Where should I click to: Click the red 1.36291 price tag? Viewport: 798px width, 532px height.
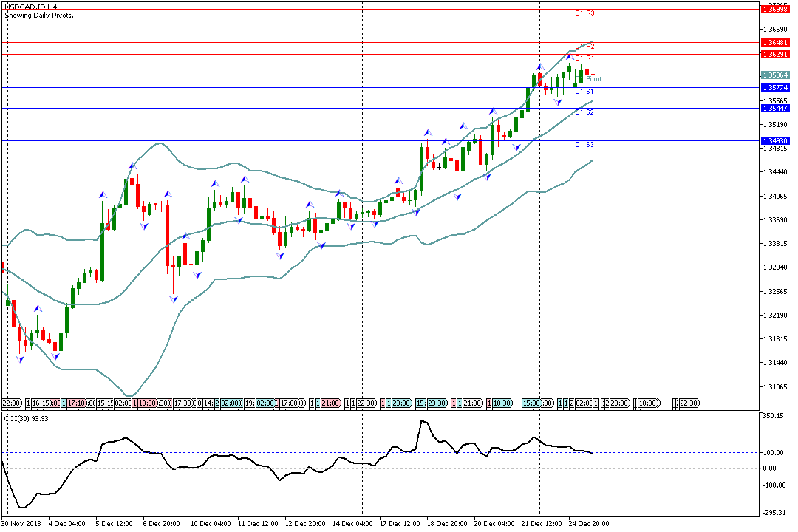774,54
